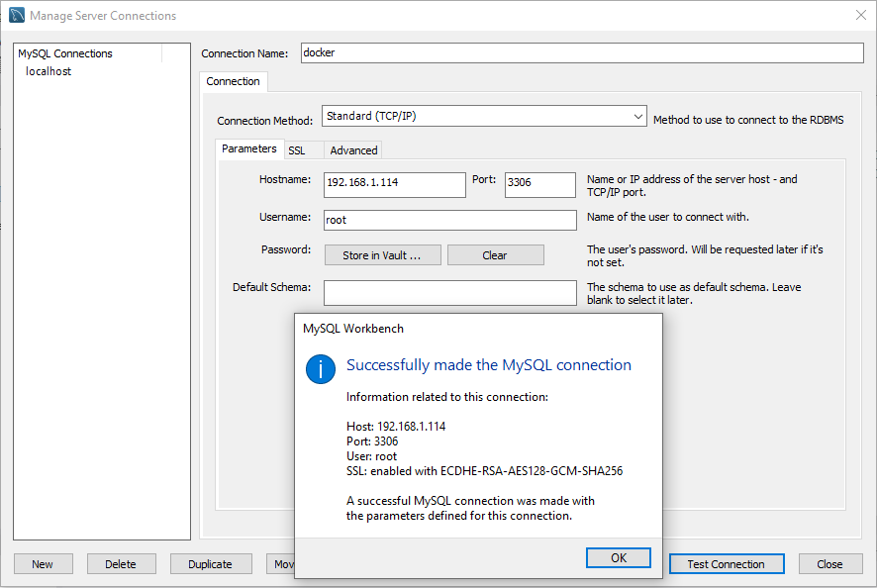The image size is (877, 588).
Task: Focus the Username input field
Action: (449, 220)
